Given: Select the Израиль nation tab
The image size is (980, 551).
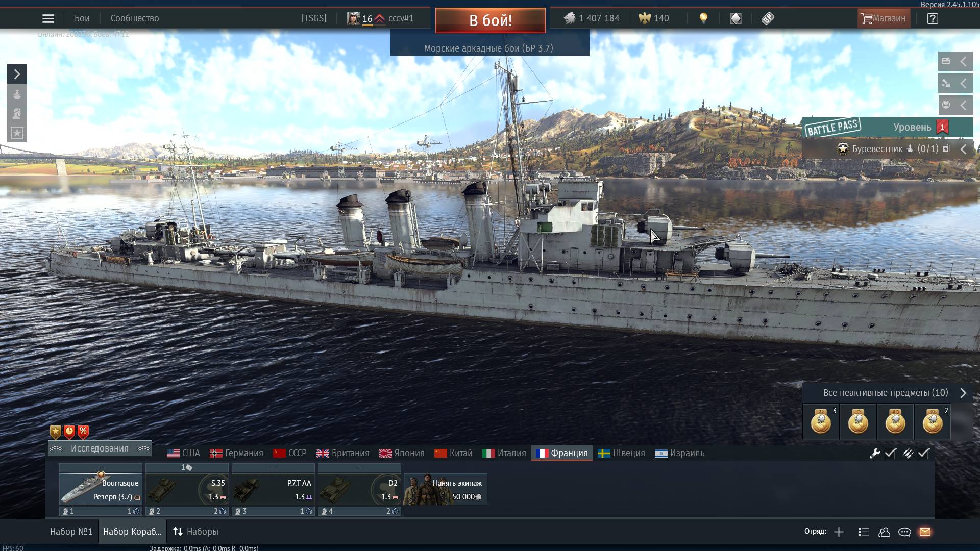Looking at the screenshot, I should (679, 453).
